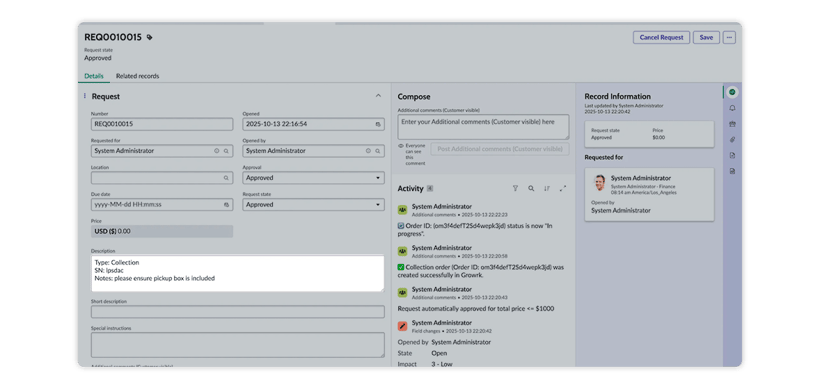Open the Approval dropdown

[314, 178]
